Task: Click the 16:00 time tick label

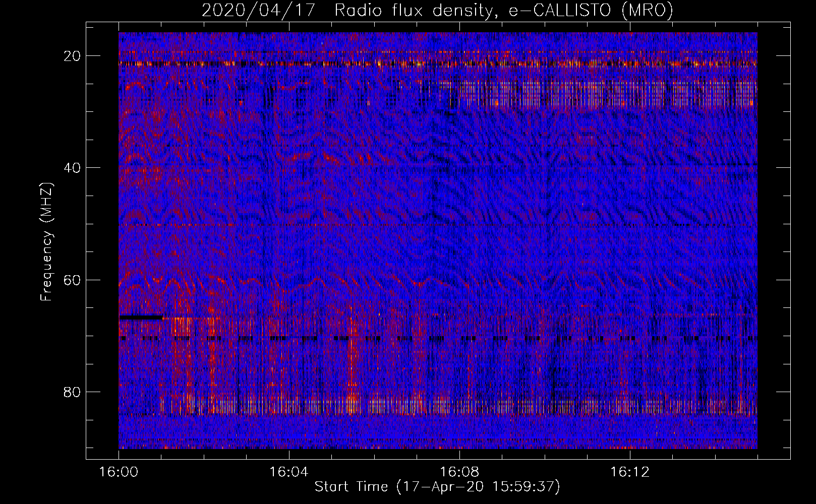Action: pos(119,472)
